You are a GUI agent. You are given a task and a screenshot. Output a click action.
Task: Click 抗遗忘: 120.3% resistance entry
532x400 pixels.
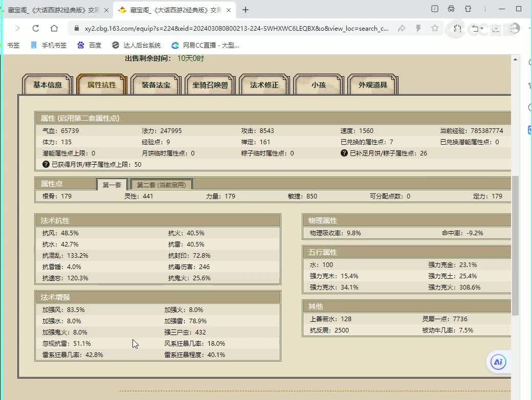point(65,278)
